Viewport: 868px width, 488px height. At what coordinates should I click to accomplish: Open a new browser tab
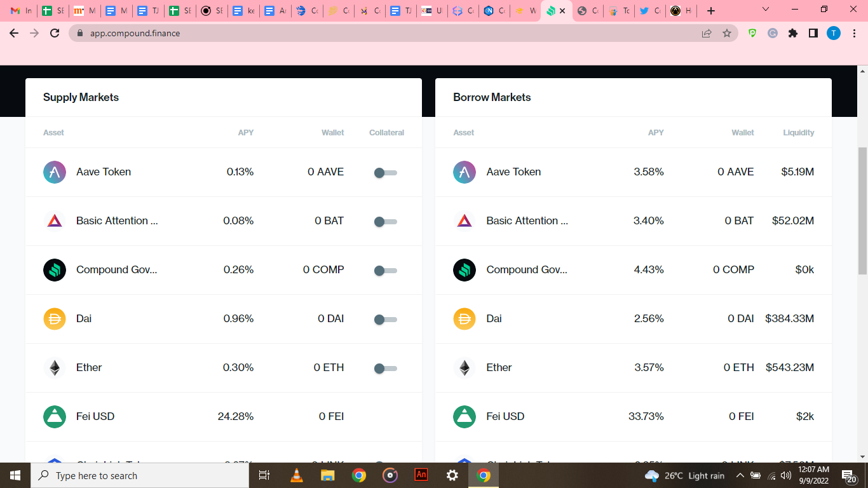coord(711,11)
